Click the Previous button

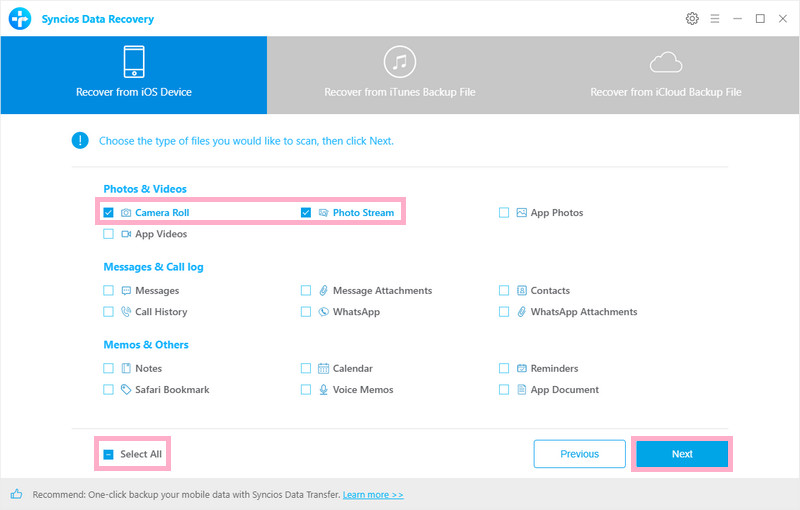580,454
